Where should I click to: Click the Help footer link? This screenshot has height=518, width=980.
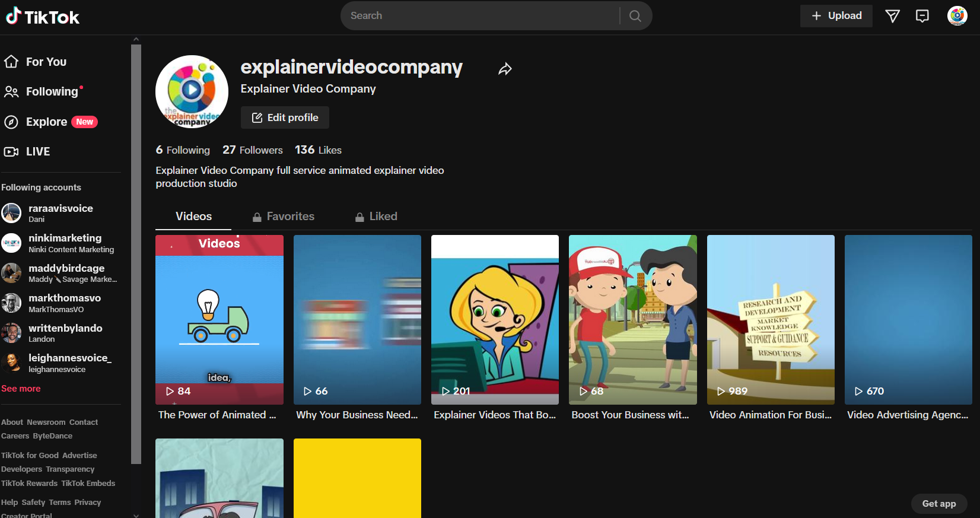[x=9, y=503]
